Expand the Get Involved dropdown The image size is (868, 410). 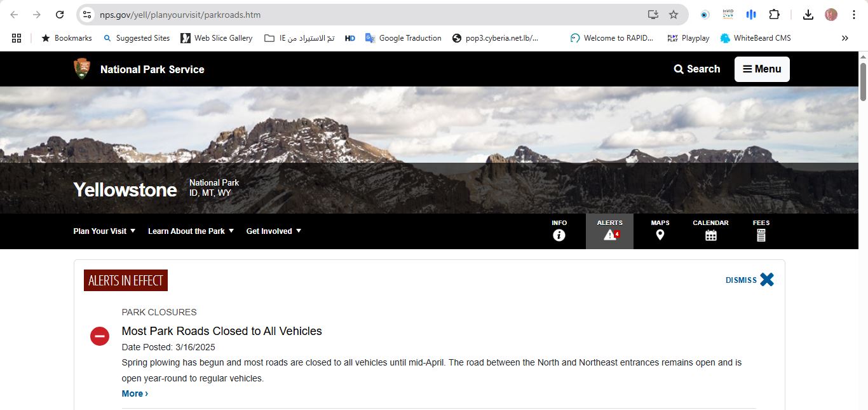[273, 231]
